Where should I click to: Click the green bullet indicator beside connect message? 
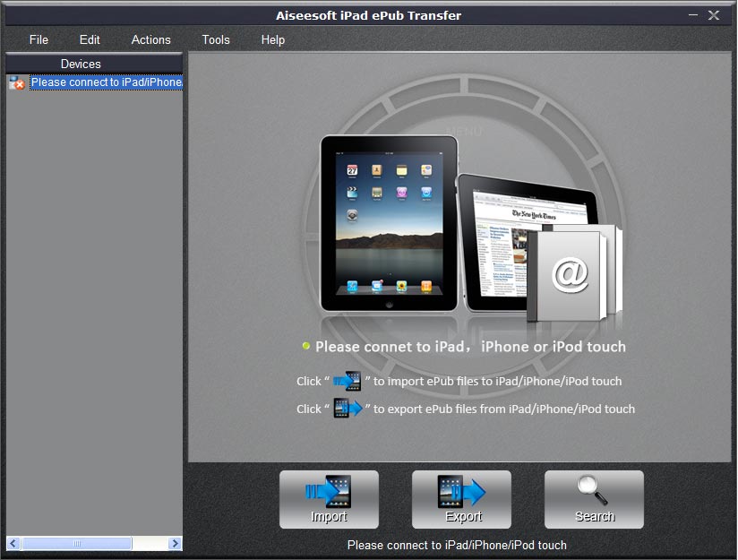pyautogui.click(x=306, y=346)
